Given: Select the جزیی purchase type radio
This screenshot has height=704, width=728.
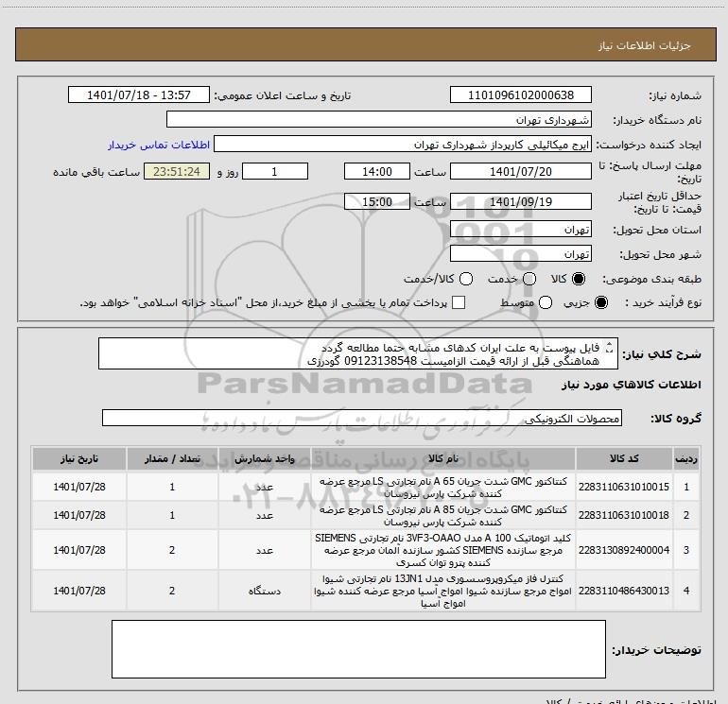Looking at the screenshot, I should pos(600,302).
